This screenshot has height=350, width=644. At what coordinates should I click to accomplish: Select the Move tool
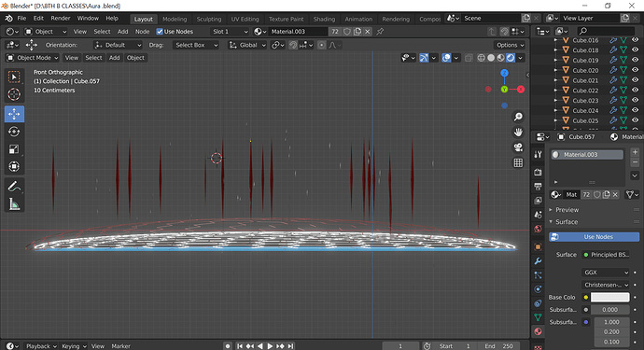[x=14, y=114]
